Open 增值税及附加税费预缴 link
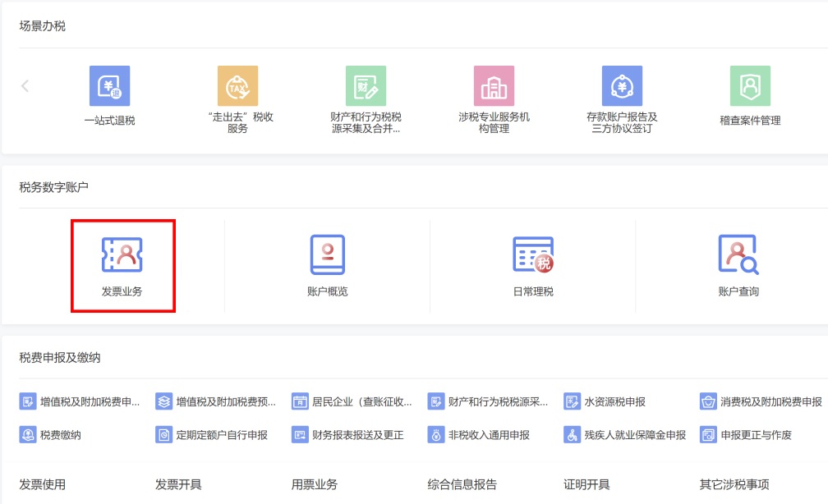The width and height of the screenshot is (828, 504). click(216, 402)
